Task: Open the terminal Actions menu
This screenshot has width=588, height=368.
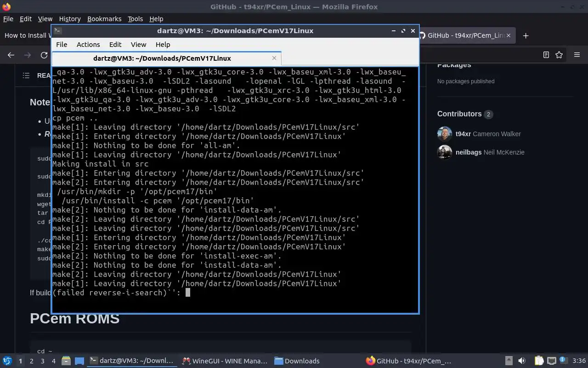Action: tap(88, 45)
